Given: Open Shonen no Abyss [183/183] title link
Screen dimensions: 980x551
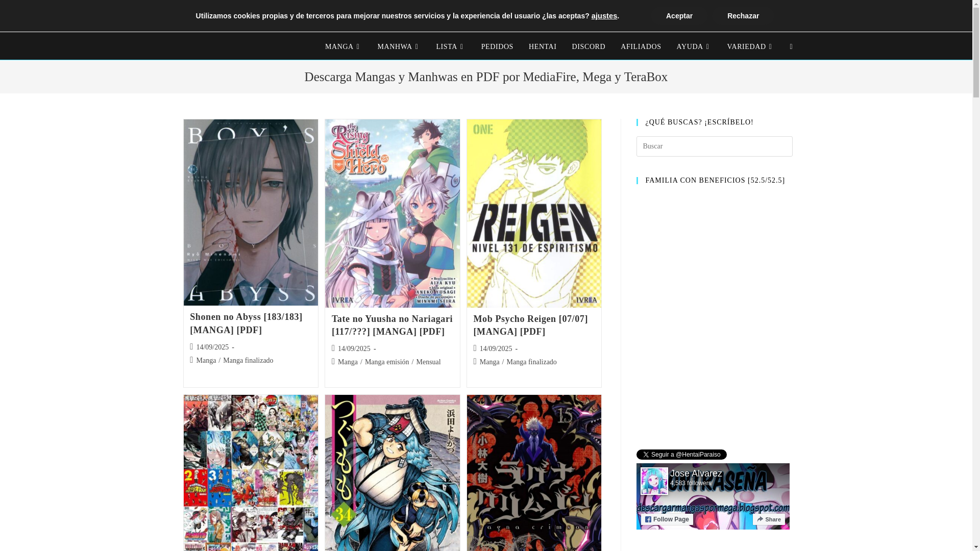Looking at the screenshot, I should coord(246,323).
